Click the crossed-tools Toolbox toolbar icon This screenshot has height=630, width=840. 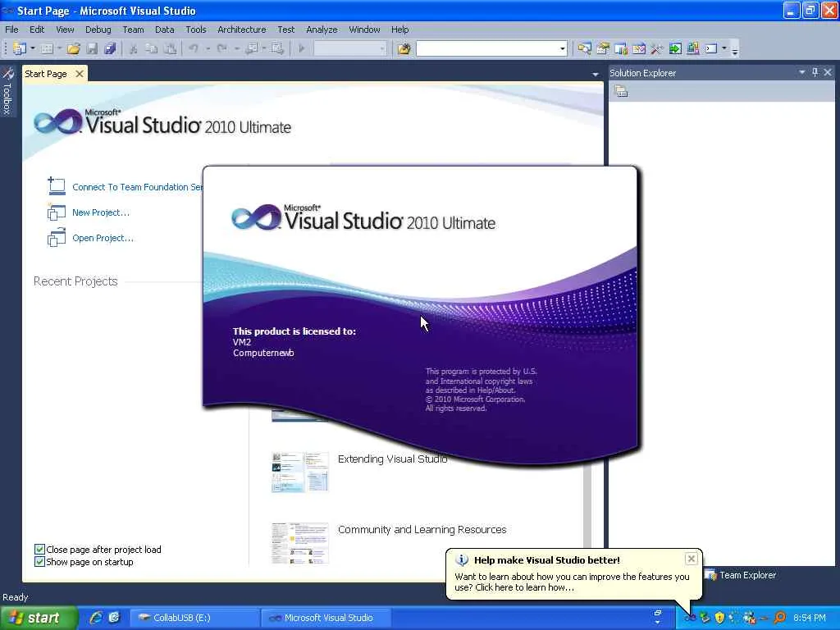pyautogui.click(x=657, y=48)
